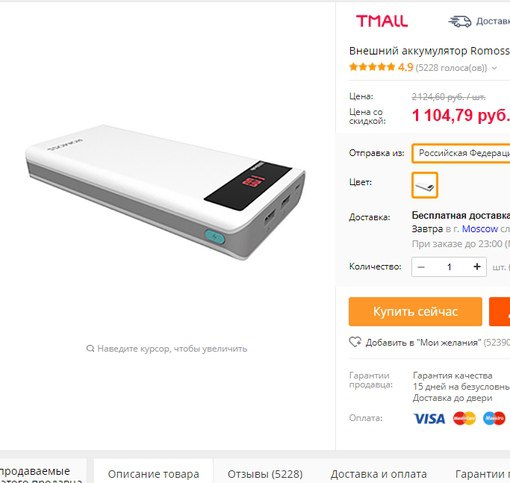The width and height of the screenshot is (510, 483).
Task: Click the five-star rating icons
Action: (x=372, y=67)
